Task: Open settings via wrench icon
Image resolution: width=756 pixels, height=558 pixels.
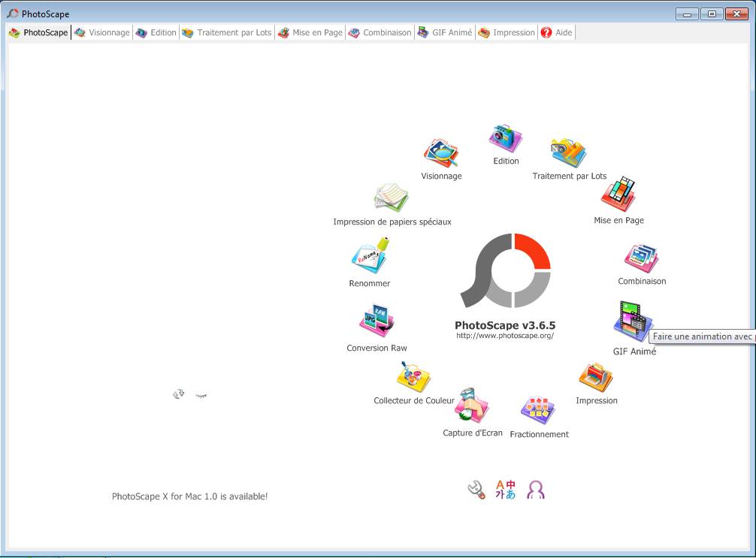Action: tap(476, 490)
